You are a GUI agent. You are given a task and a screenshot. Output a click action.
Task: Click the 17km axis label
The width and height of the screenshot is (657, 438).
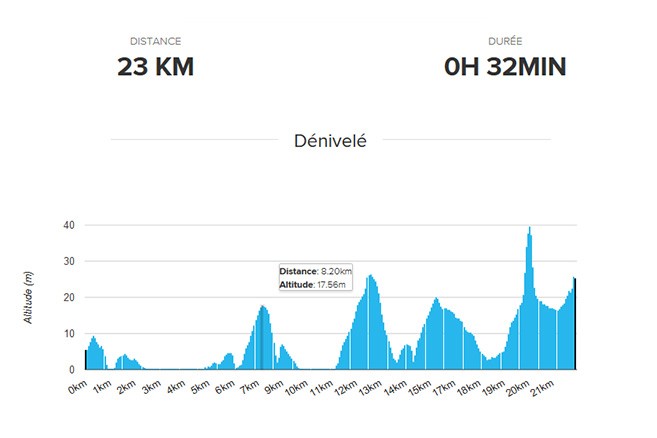click(x=444, y=388)
